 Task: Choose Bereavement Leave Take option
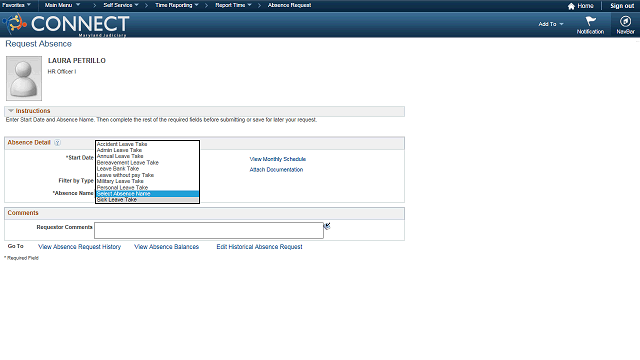(x=147, y=162)
